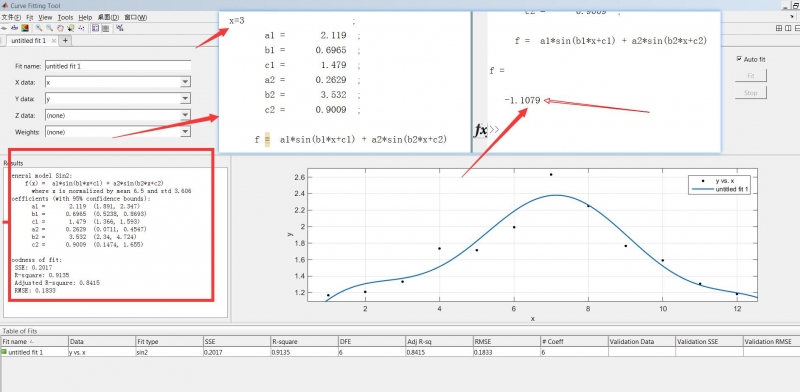800x392 pixels.
Task: Open the Weights dropdown arrow
Action: (186, 132)
